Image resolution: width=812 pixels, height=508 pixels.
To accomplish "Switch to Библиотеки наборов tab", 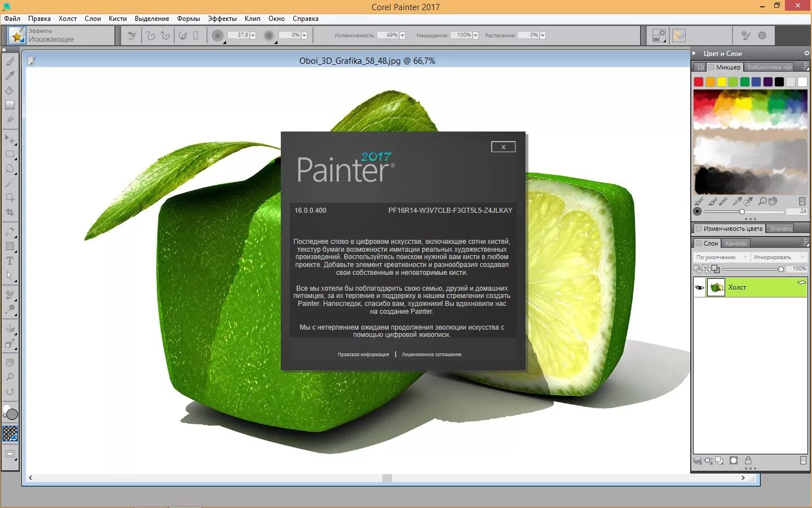I will pos(770,67).
